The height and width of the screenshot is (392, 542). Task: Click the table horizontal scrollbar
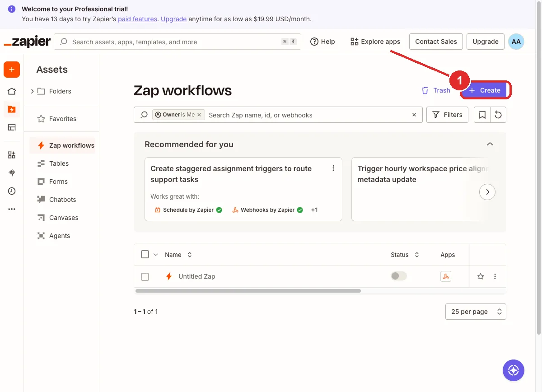point(248,291)
